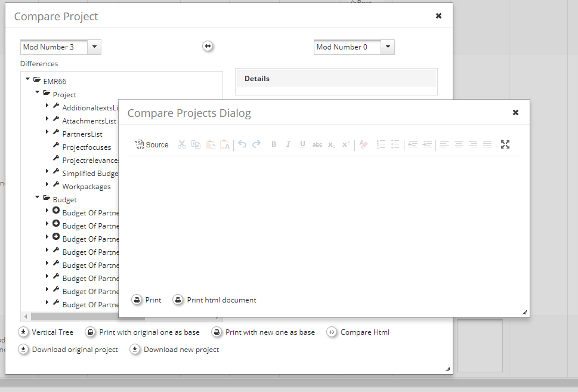Expand the PartnersList tree node
This screenshot has width=578, height=392.
(x=47, y=131)
